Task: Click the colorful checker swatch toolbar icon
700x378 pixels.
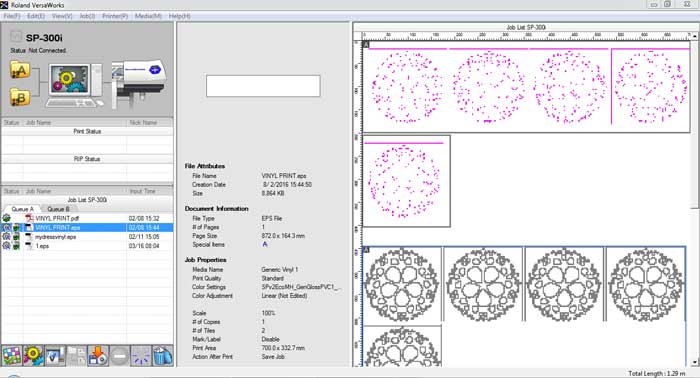Action: coord(12,356)
